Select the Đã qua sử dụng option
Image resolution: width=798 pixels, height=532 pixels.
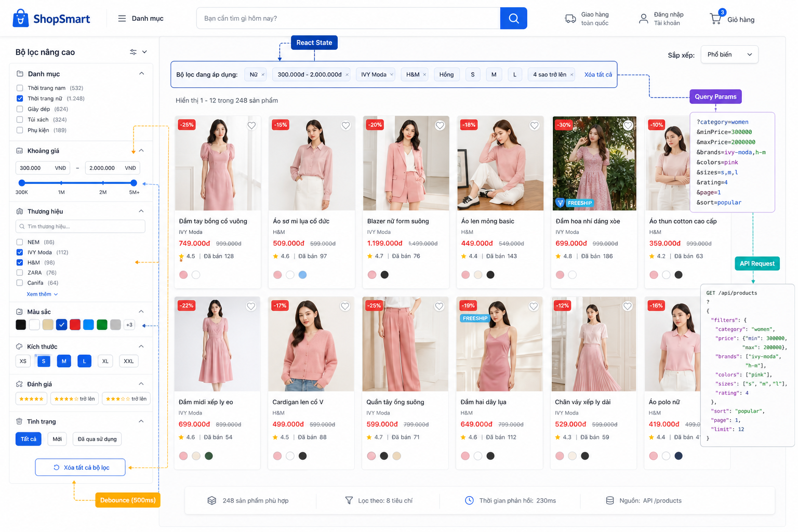click(97, 439)
